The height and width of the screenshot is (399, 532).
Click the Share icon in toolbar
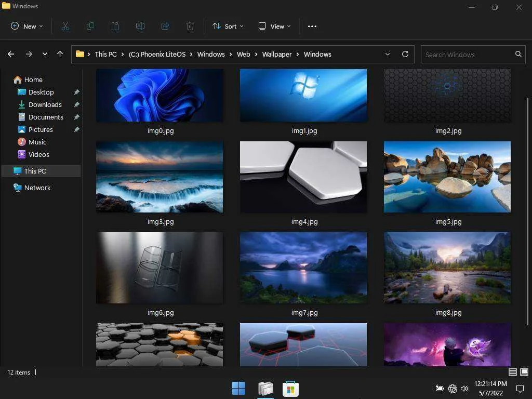[x=165, y=26]
